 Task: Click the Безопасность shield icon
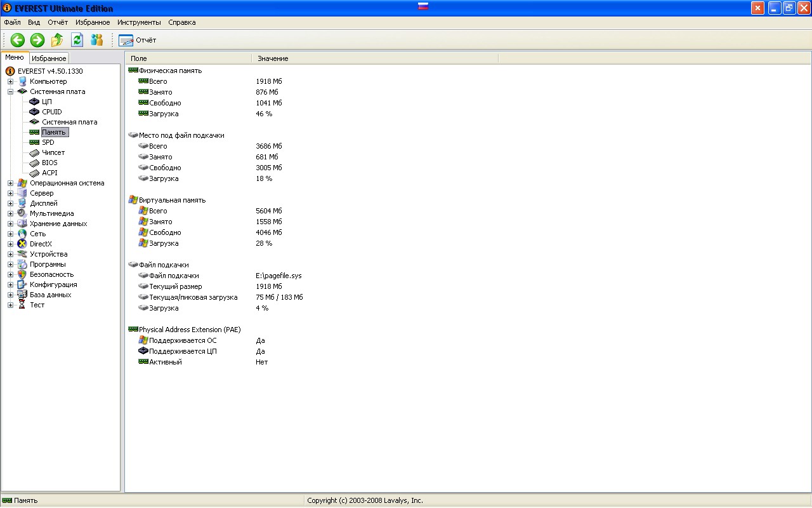coord(22,274)
